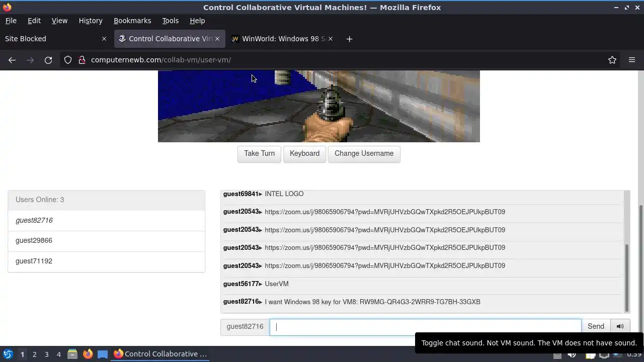Close the Site Blocked tab
The width and height of the screenshot is (644, 362).
coord(104,39)
